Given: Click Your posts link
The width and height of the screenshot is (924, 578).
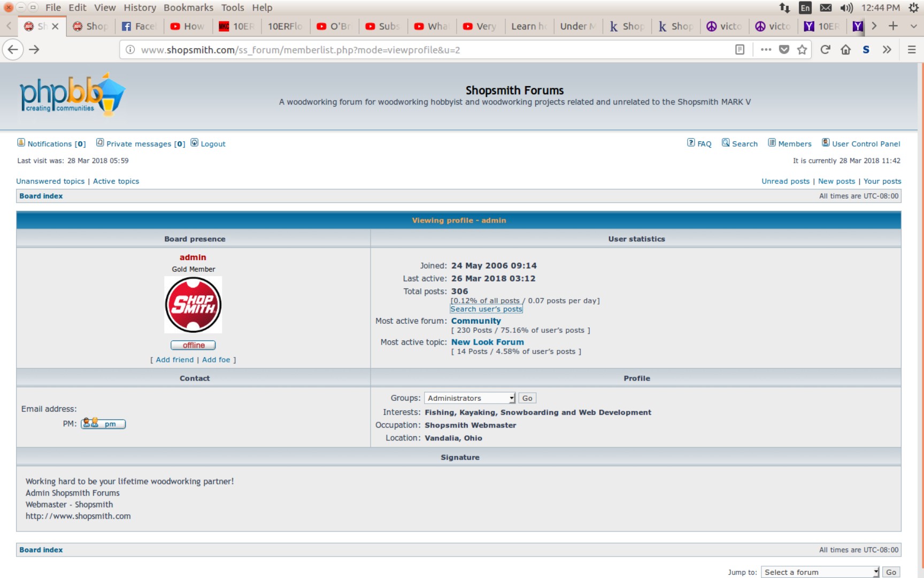Looking at the screenshot, I should pyautogui.click(x=882, y=181).
